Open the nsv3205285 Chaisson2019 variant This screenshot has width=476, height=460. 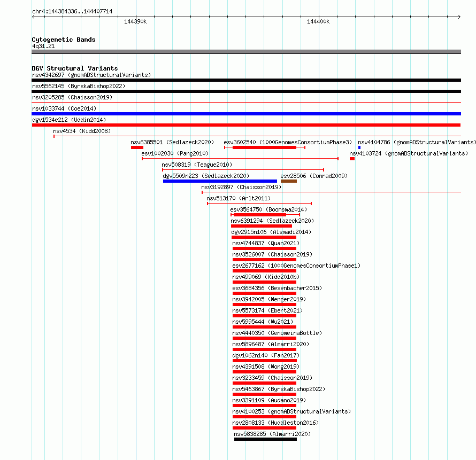coord(72,97)
